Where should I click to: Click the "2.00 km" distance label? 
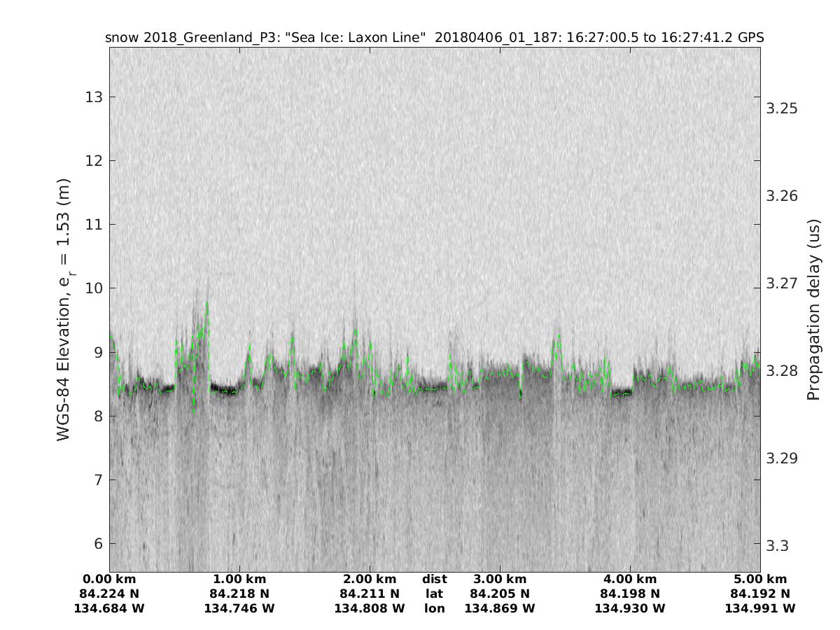370,580
